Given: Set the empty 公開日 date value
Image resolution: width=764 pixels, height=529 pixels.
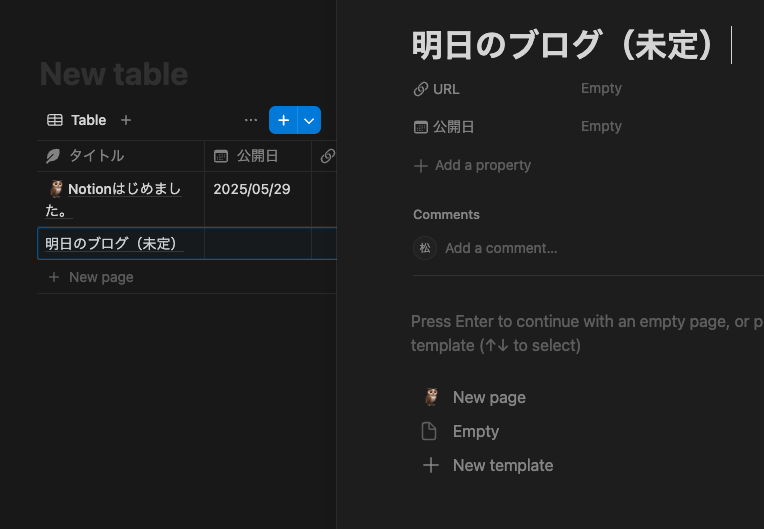Looking at the screenshot, I should (x=601, y=126).
